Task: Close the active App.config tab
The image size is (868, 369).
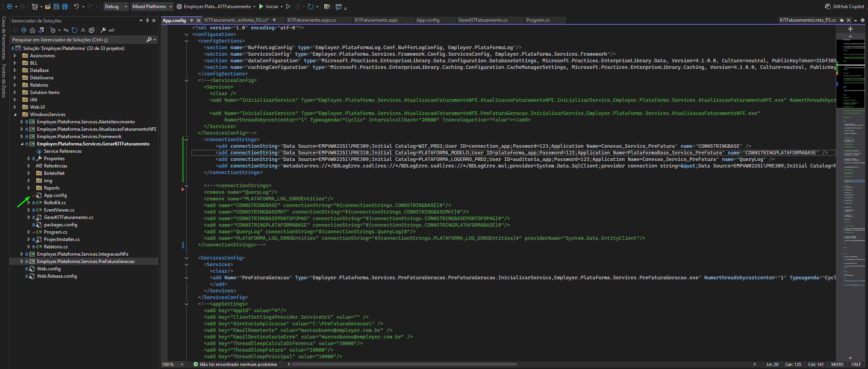Action: (x=199, y=20)
